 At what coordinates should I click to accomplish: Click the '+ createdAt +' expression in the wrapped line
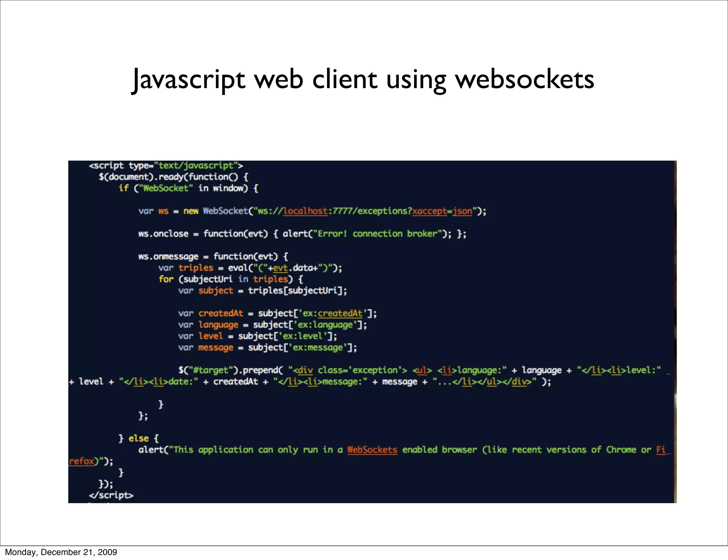236,382
